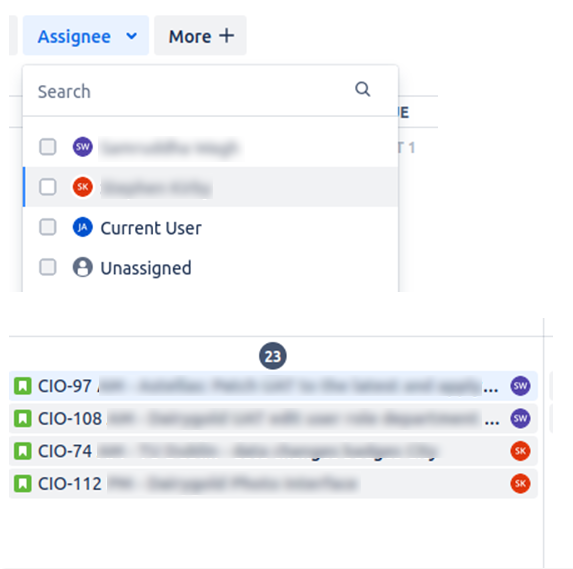Enable the Current User checkbox
This screenshot has height=569, width=573.
48,227
